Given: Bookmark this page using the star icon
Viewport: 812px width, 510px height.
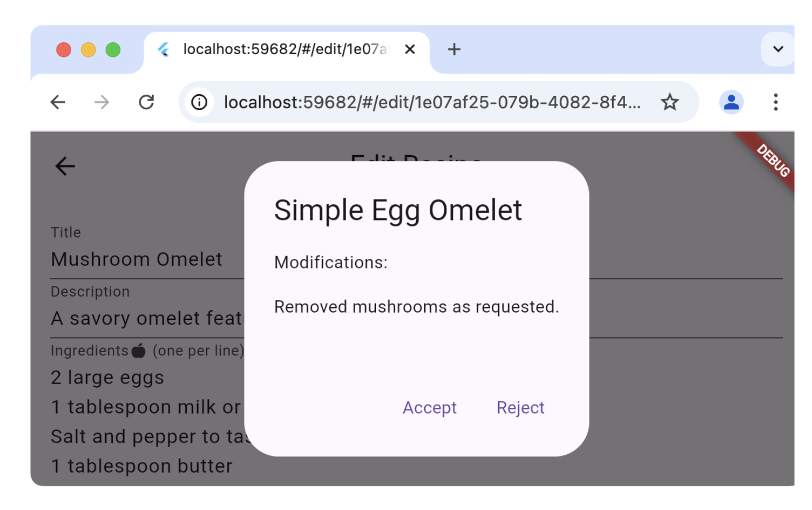Looking at the screenshot, I should (670, 102).
